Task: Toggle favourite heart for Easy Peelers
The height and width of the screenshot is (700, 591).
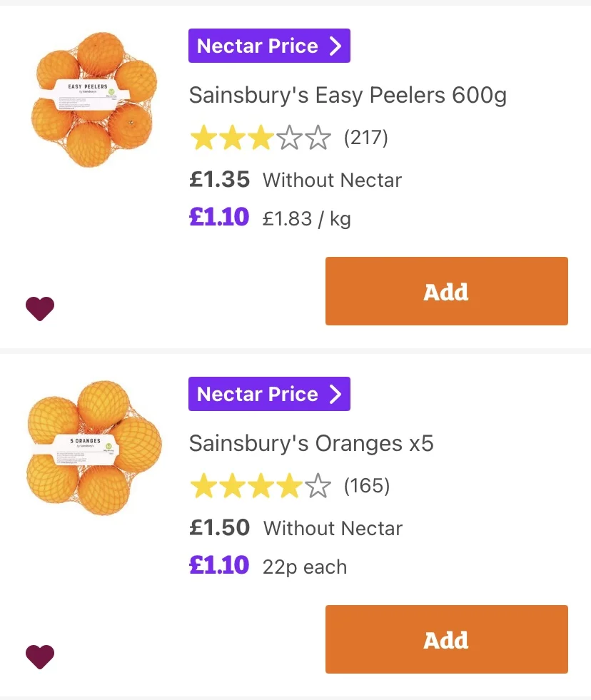Action: point(40,308)
